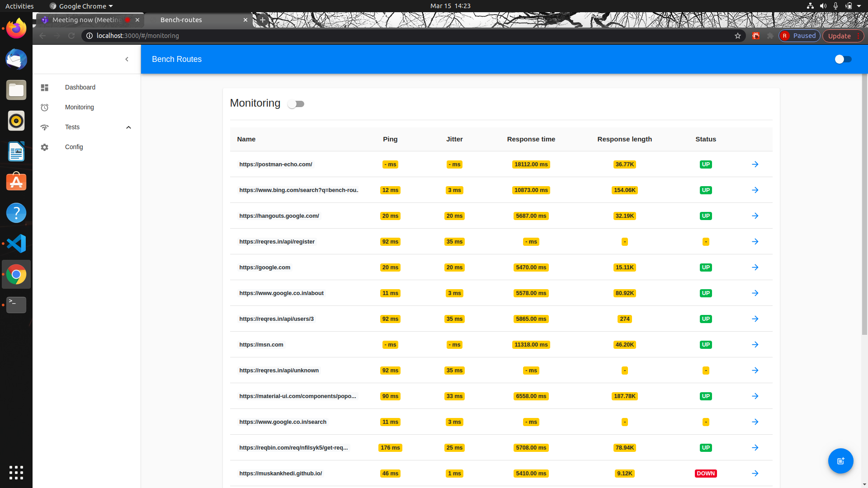Image resolution: width=868 pixels, height=488 pixels.
Task: Click the https://postman-echo.com/ route name
Action: tap(276, 164)
